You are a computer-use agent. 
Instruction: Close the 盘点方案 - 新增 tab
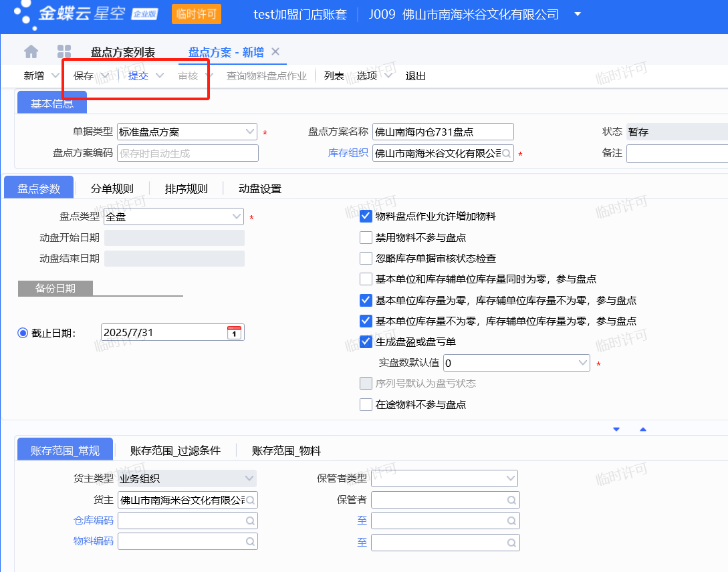point(275,51)
